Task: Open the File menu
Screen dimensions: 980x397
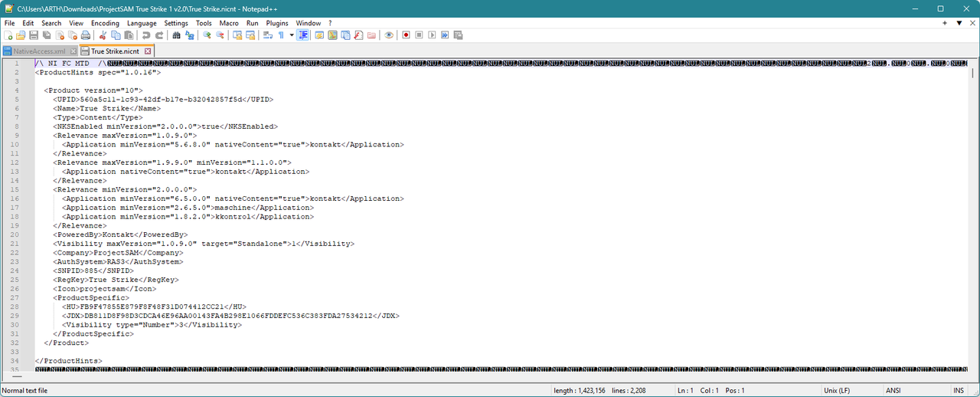Action: [x=9, y=23]
